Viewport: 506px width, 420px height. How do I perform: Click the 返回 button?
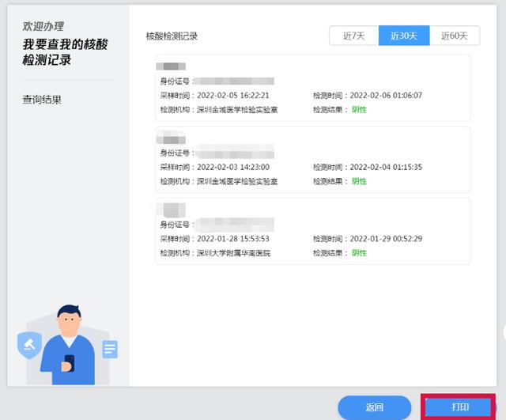pos(374,407)
